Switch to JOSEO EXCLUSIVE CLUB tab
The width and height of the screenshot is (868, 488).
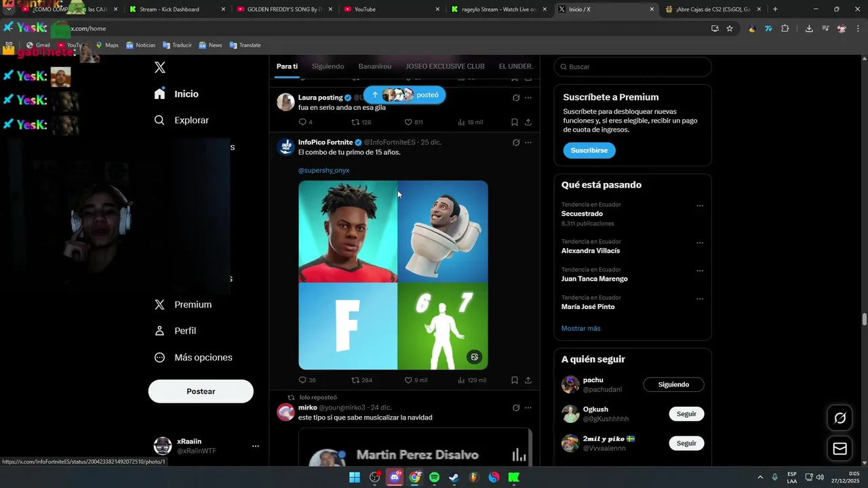point(445,66)
